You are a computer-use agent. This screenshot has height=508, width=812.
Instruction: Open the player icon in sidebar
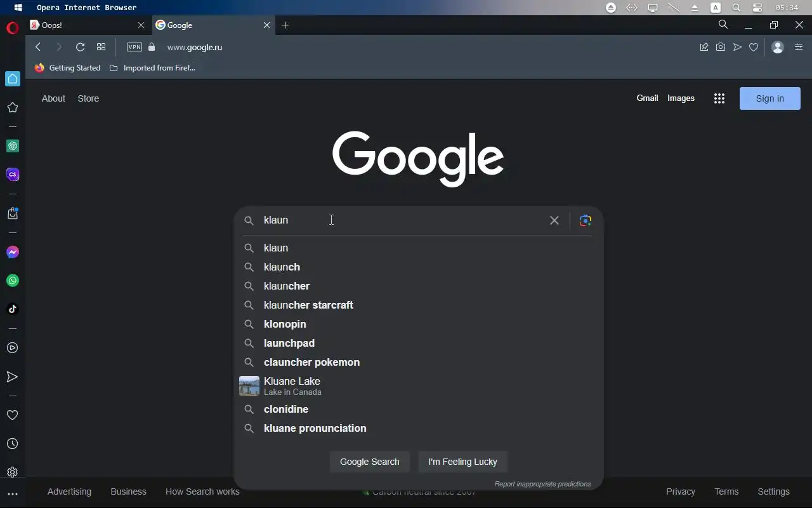(12, 348)
